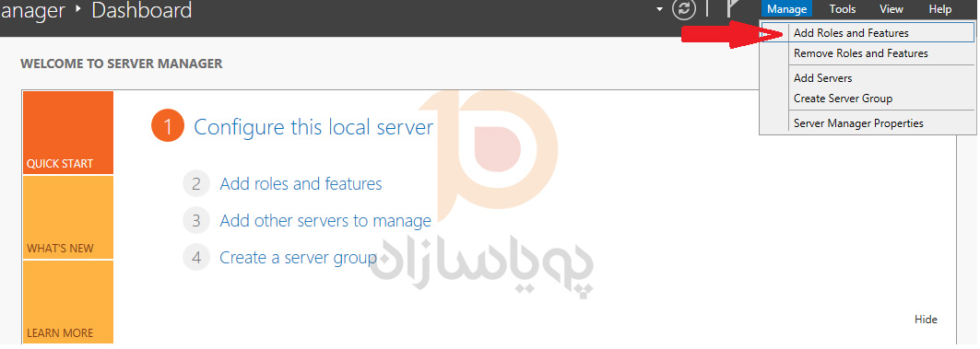Open the Tools menu

843,9
